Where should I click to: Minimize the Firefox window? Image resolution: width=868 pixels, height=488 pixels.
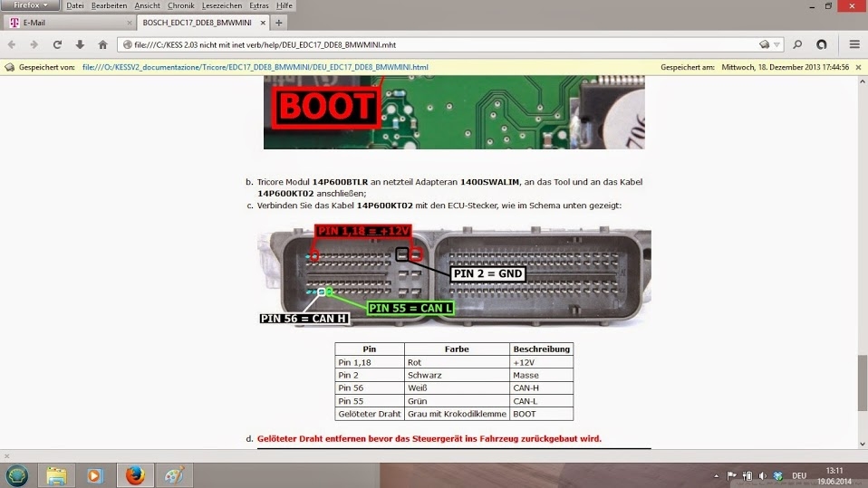(x=812, y=6)
